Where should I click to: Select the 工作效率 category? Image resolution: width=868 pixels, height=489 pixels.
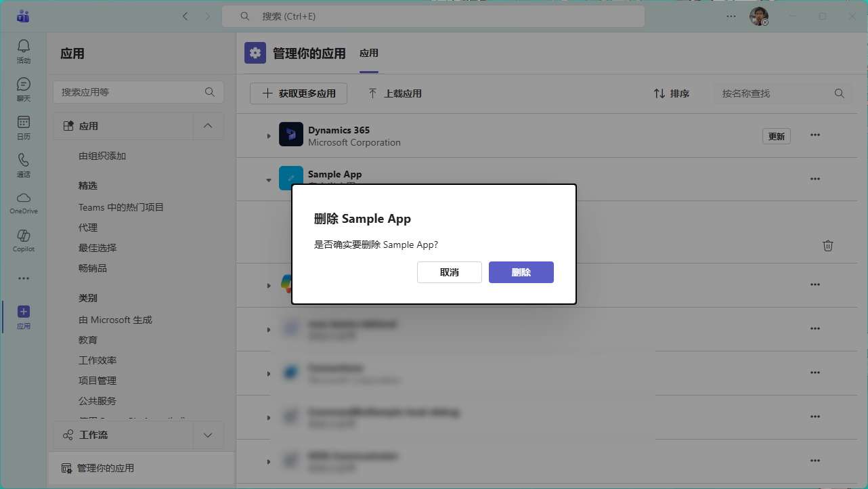click(97, 360)
